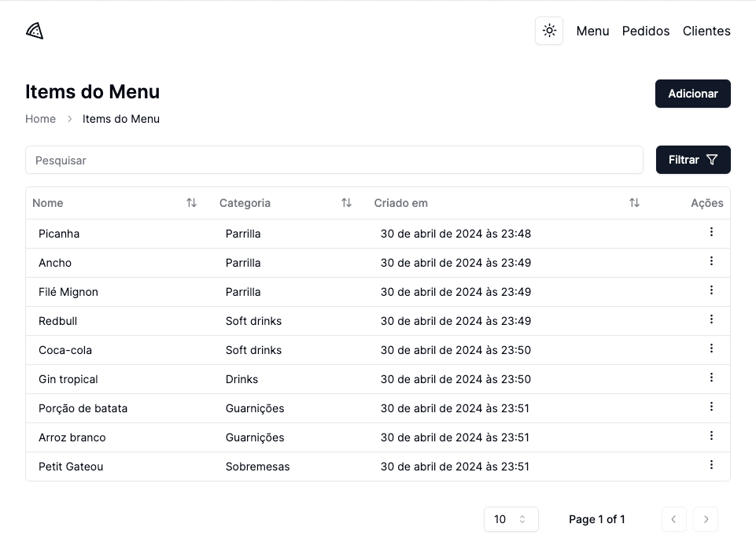Screen dimensions: 756x546
Task: Sort by Categoria using its arrows icon
Action: coord(346,203)
